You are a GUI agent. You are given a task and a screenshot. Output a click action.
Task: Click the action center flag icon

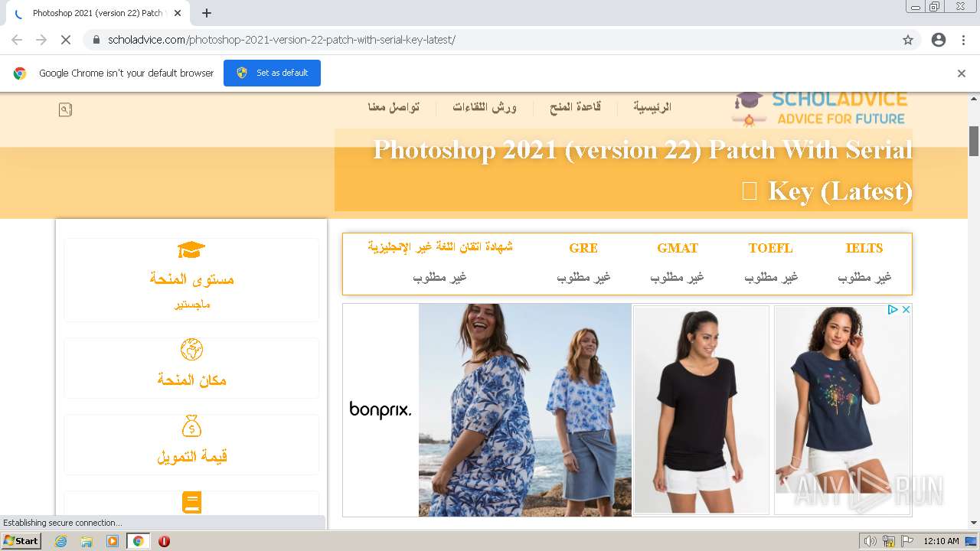[x=907, y=541]
